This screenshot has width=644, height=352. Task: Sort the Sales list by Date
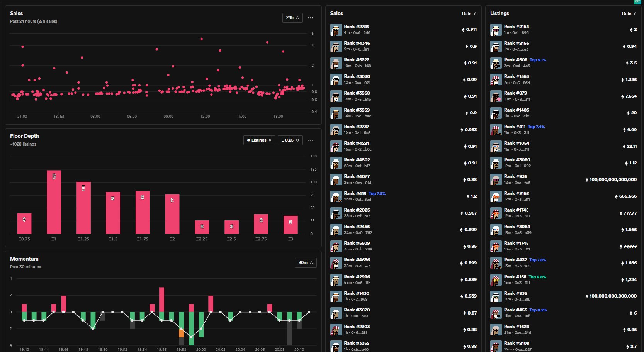click(469, 14)
